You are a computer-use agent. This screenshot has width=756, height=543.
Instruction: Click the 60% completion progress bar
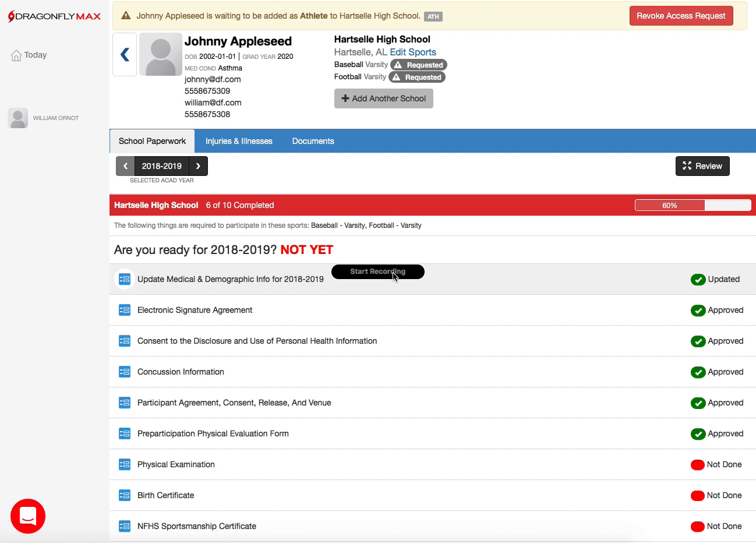(693, 205)
